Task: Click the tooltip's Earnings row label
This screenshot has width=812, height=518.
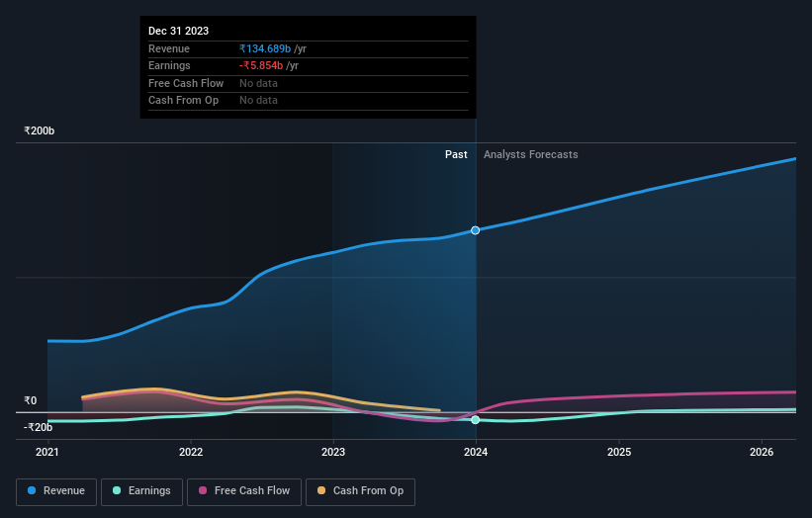Action: click(x=169, y=65)
